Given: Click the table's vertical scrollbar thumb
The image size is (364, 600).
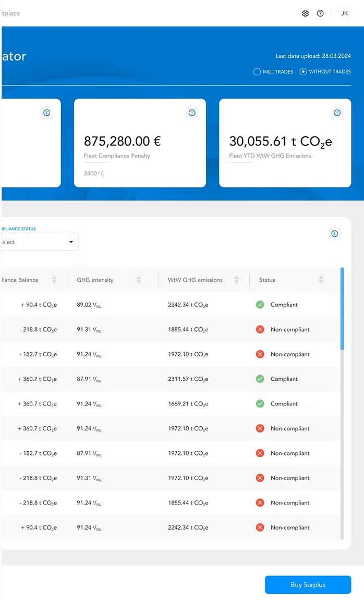Looking at the screenshot, I should point(342,308).
